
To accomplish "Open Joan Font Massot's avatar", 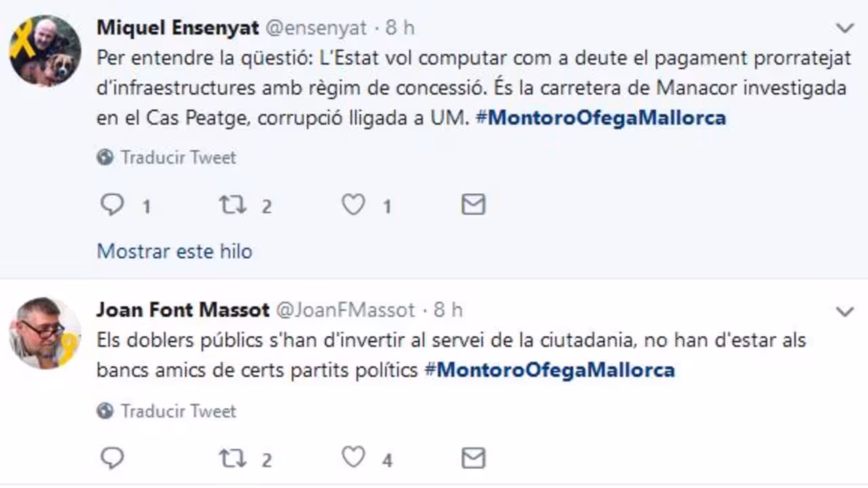I will pyautogui.click(x=45, y=333).
